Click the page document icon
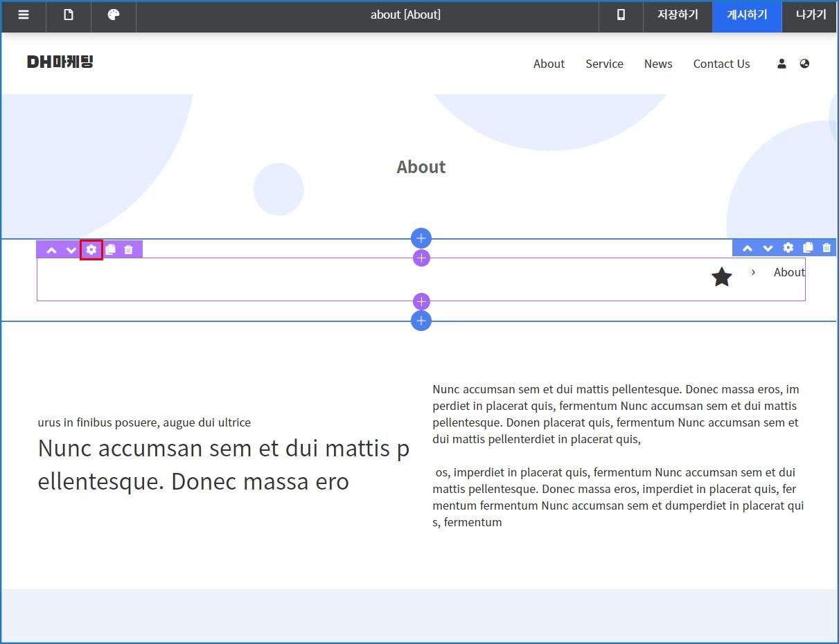 (69, 15)
